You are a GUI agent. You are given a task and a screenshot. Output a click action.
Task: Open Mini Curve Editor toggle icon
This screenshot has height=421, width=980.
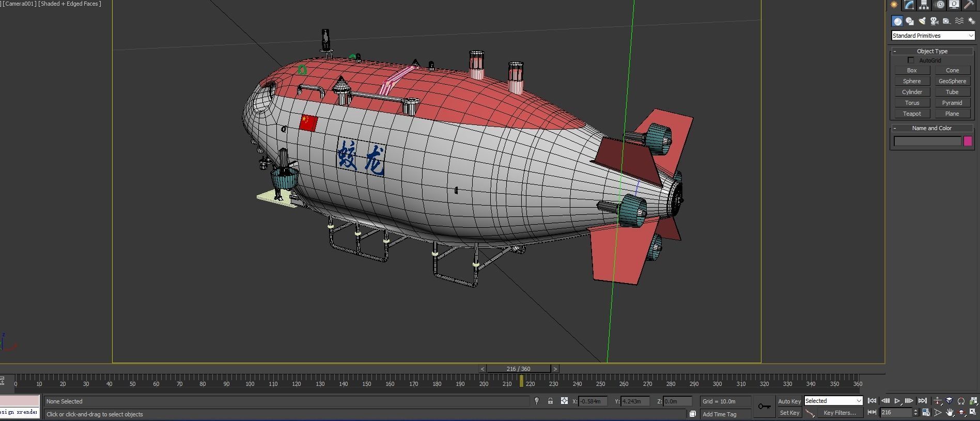click(x=2, y=382)
